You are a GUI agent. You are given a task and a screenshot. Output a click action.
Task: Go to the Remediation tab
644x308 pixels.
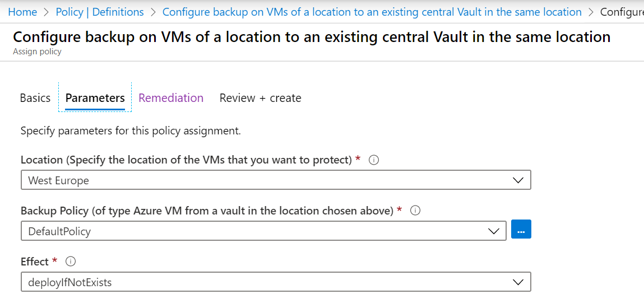click(171, 98)
